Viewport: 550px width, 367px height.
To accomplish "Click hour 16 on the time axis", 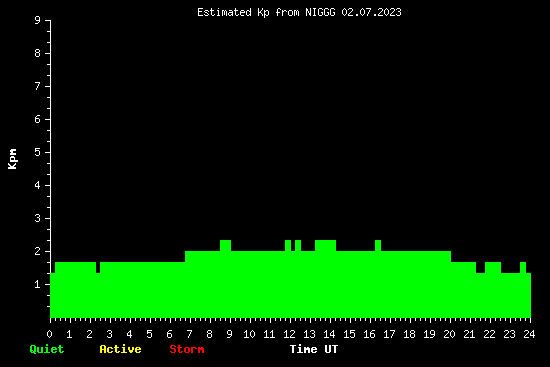I will coord(369,334).
